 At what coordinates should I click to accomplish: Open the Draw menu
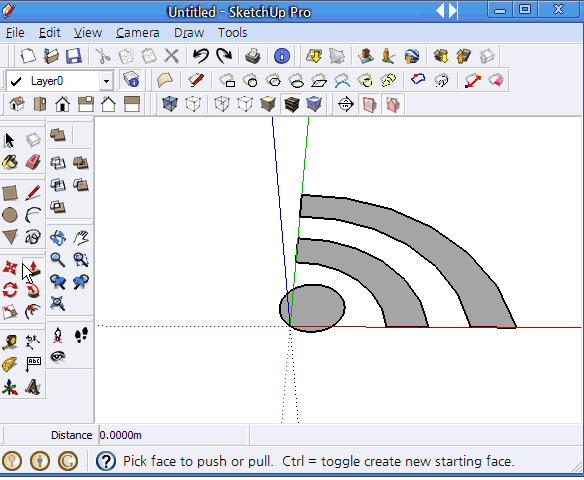[189, 33]
